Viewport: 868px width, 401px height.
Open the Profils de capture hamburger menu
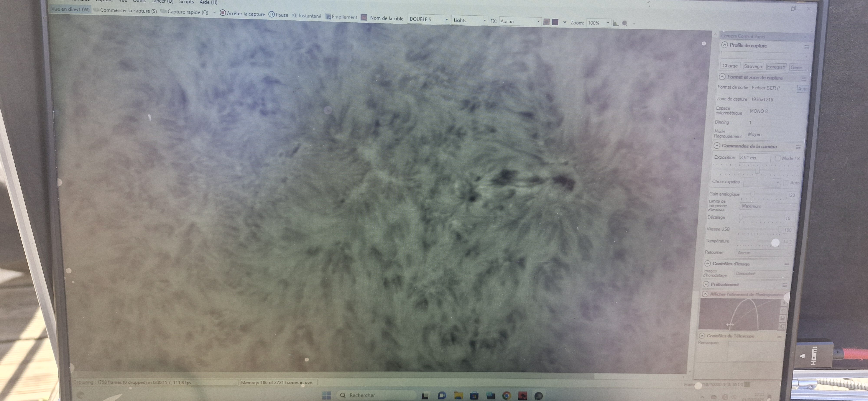(x=806, y=47)
